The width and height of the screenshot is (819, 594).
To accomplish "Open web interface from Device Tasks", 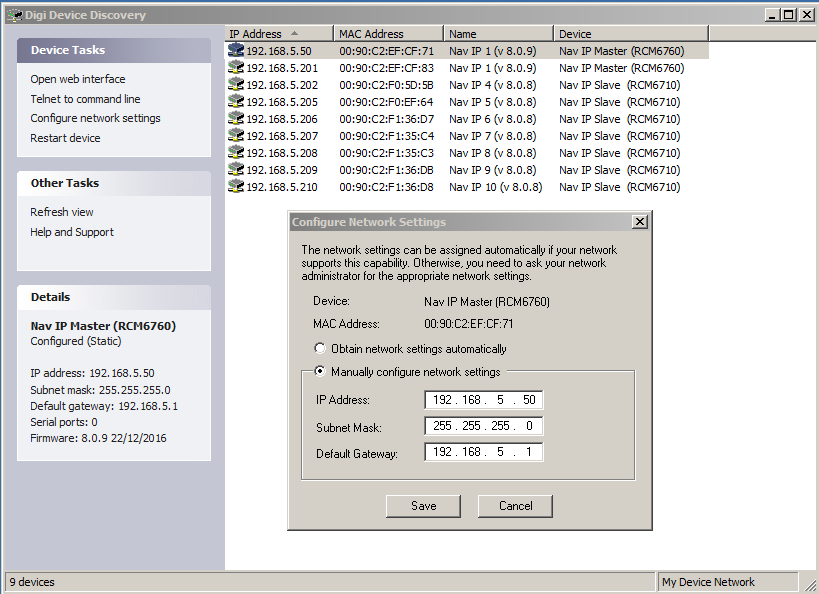I will 78,79.
